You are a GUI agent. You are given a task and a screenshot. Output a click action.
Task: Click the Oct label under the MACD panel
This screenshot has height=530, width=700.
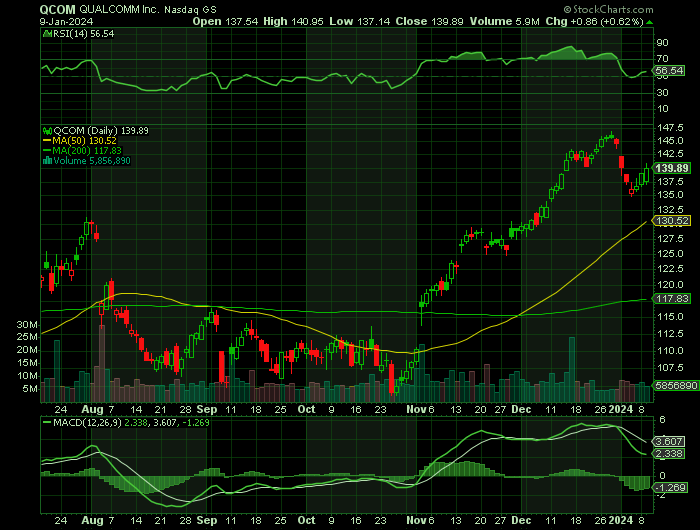pos(306,521)
